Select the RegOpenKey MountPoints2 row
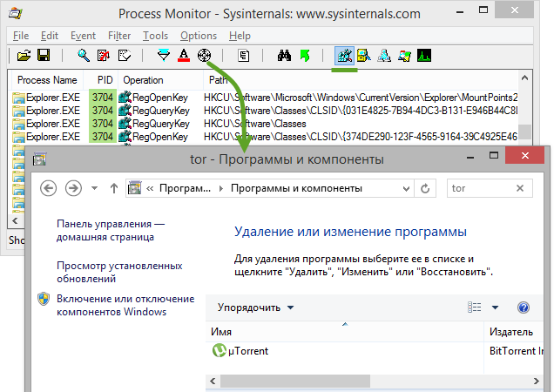 pos(264,98)
